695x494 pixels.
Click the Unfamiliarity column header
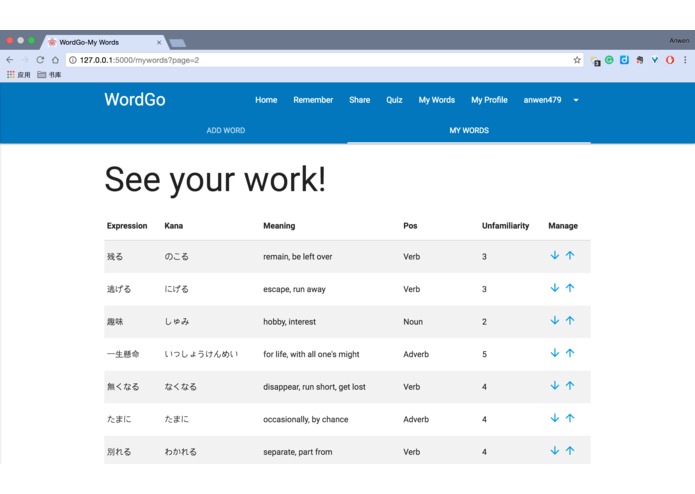(x=505, y=226)
